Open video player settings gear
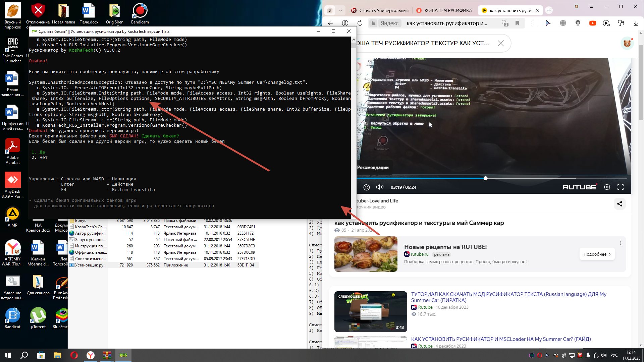This screenshot has height=362, width=644. [x=607, y=187]
